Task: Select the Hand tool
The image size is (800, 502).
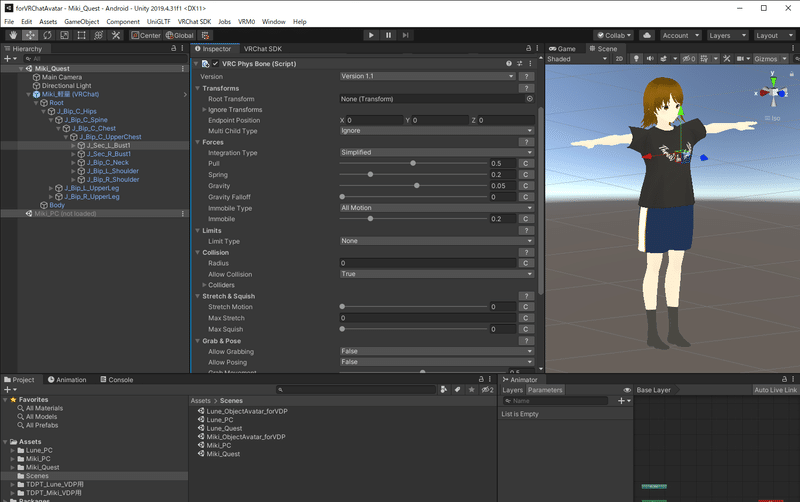Action: [13, 35]
